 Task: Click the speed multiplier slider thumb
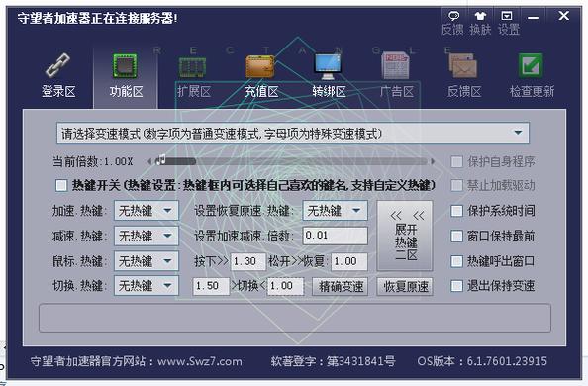pyautogui.click(x=161, y=160)
